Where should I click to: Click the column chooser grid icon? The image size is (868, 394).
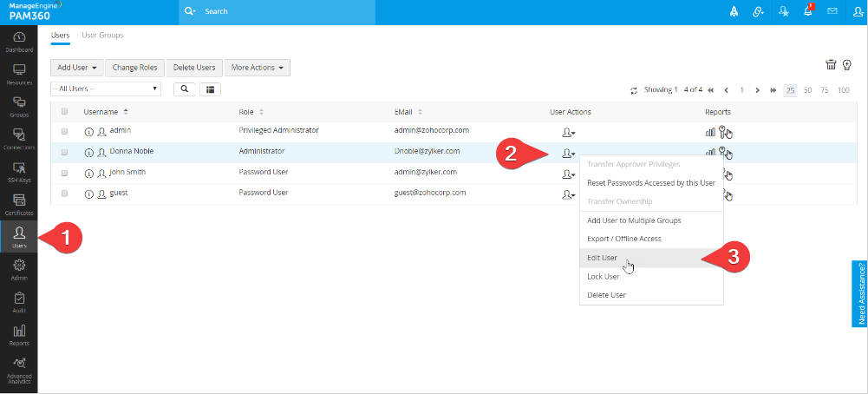210,89
